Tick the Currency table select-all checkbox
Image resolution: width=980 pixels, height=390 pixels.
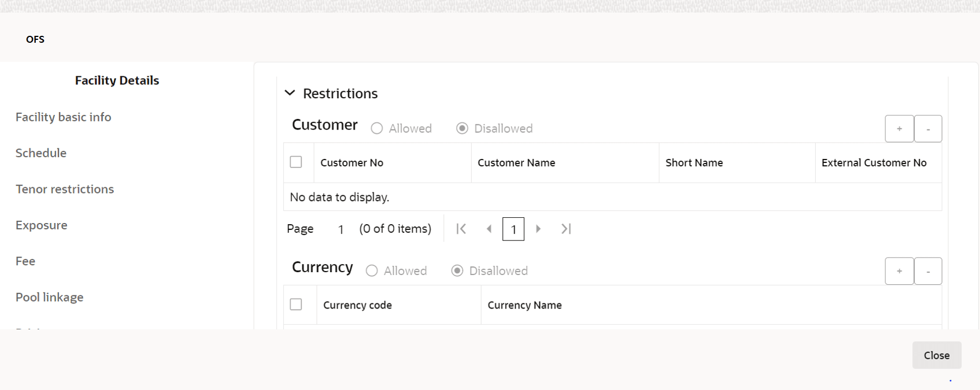[x=296, y=304]
